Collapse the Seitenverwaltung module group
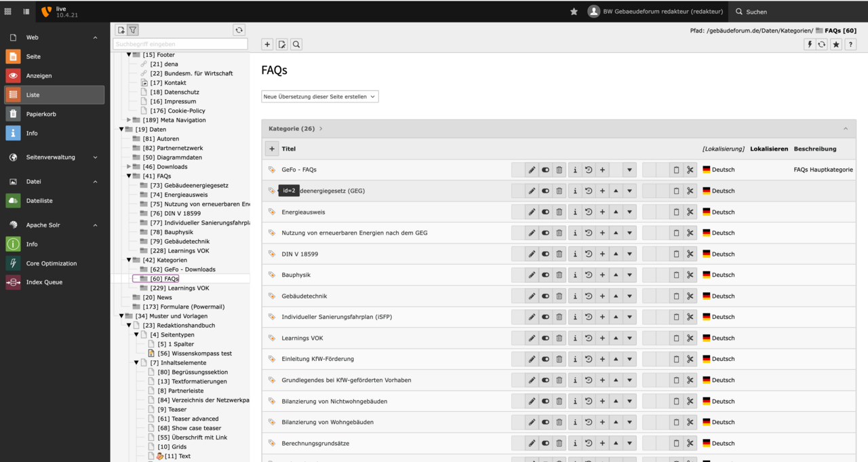This screenshot has width=868, height=462. click(95, 157)
